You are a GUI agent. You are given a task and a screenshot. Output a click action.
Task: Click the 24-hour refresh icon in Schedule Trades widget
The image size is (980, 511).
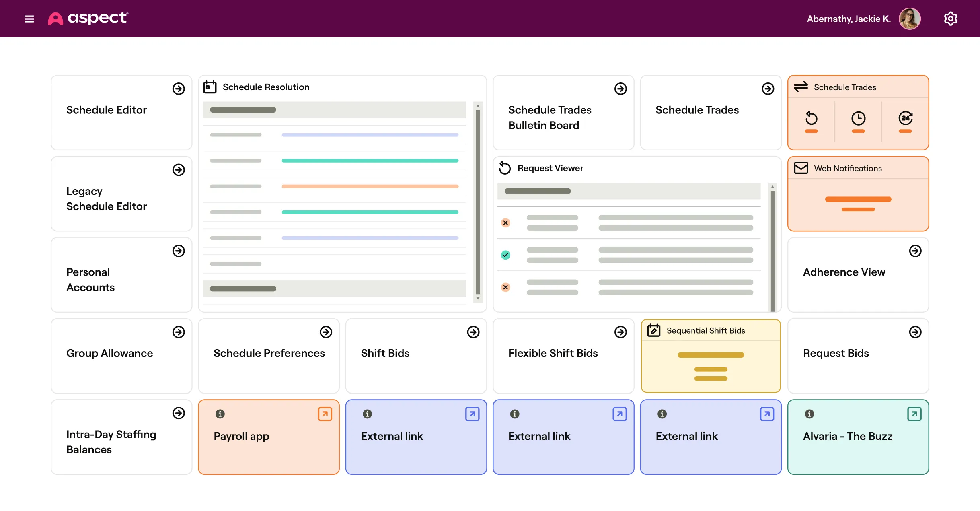[x=905, y=118]
